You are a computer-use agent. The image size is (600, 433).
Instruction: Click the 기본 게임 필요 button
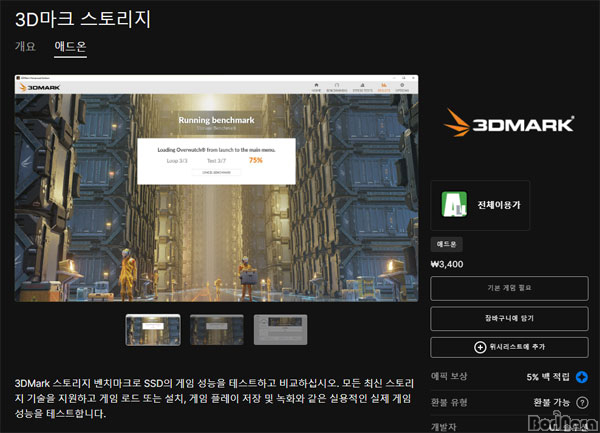[x=509, y=288]
